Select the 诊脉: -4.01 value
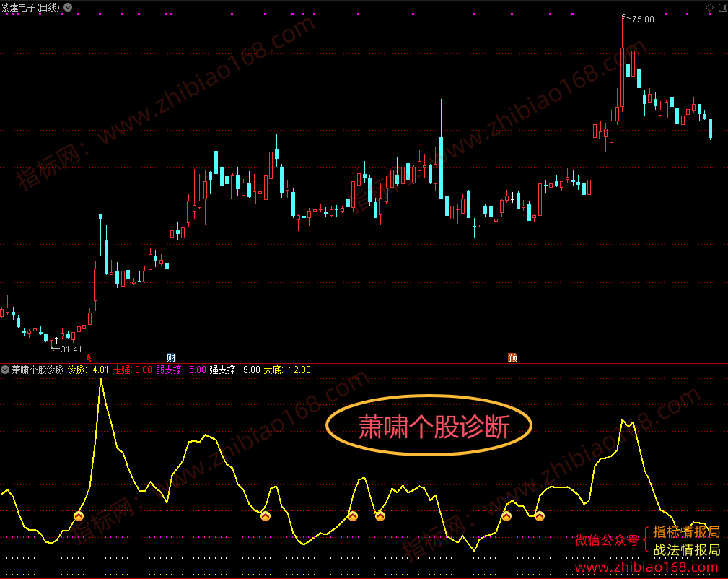This screenshot has height=579, width=728. [x=88, y=370]
